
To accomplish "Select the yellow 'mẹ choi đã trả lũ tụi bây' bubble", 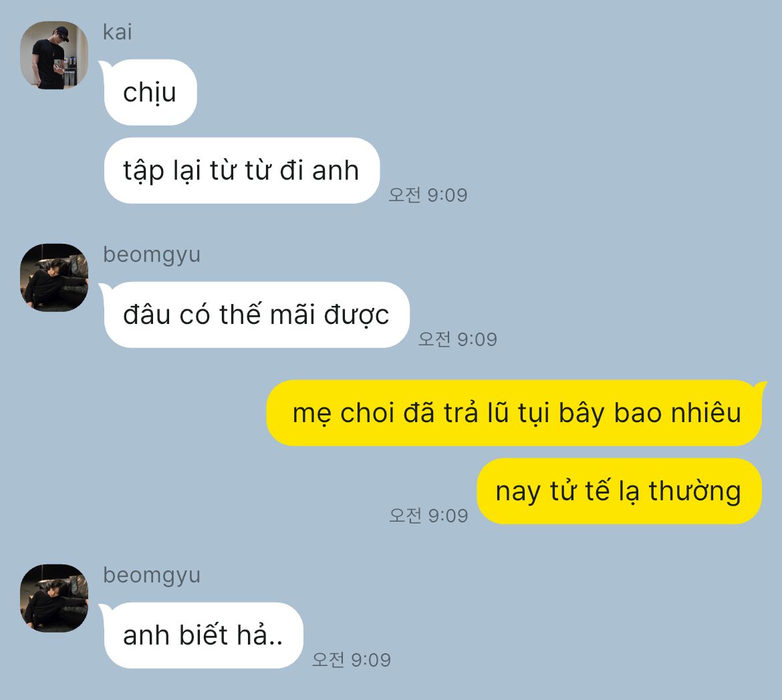I will tap(516, 413).
